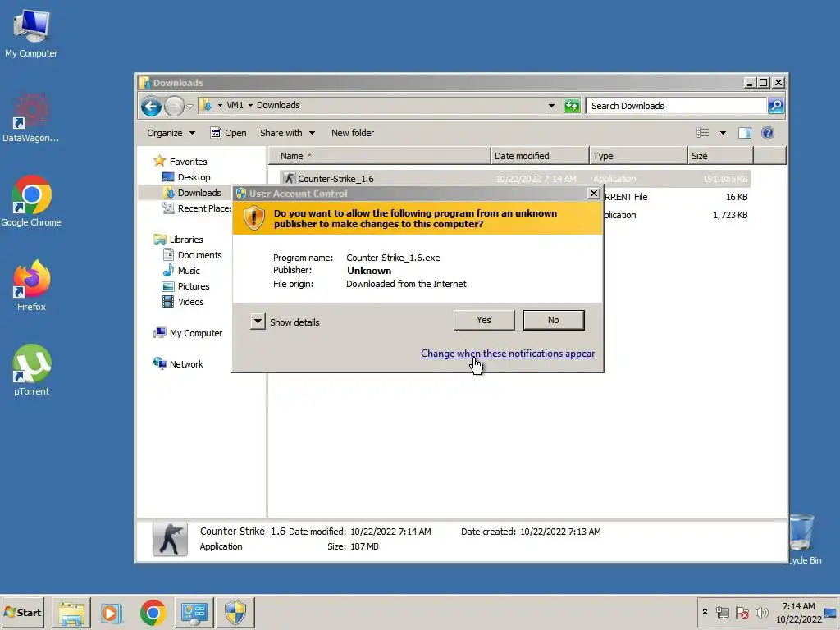The height and width of the screenshot is (630, 840).
Task: Expand the address bar history dropdown
Action: tap(551, 106)
